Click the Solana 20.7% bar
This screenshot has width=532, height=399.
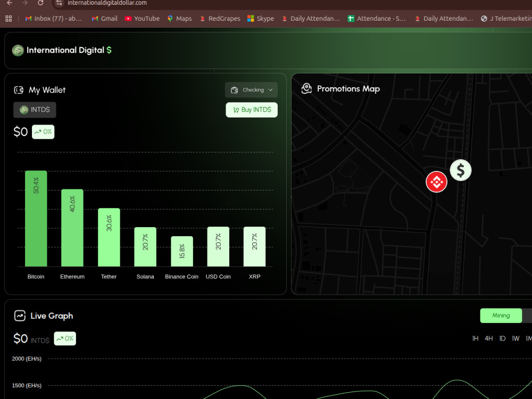[x=145, y=247]
